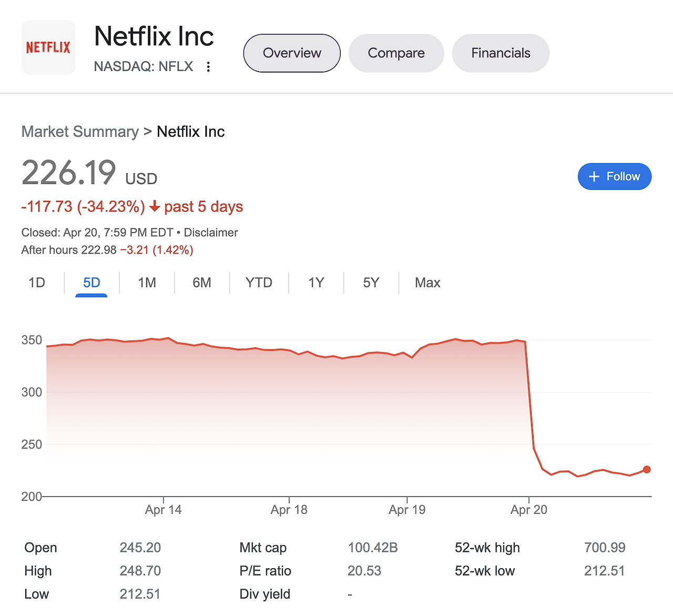Click the red down arrow indicator
This screenshot has width=673, height=616.
[155, 207]
